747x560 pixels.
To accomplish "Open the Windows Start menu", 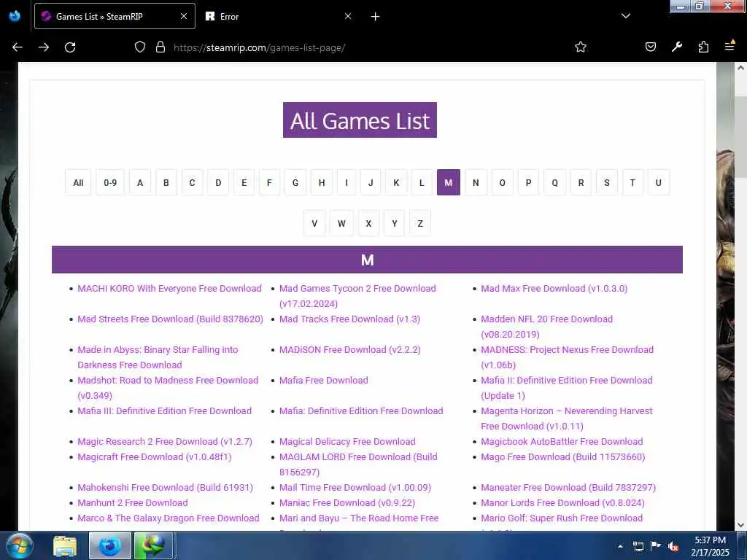I will pos(20,545).
